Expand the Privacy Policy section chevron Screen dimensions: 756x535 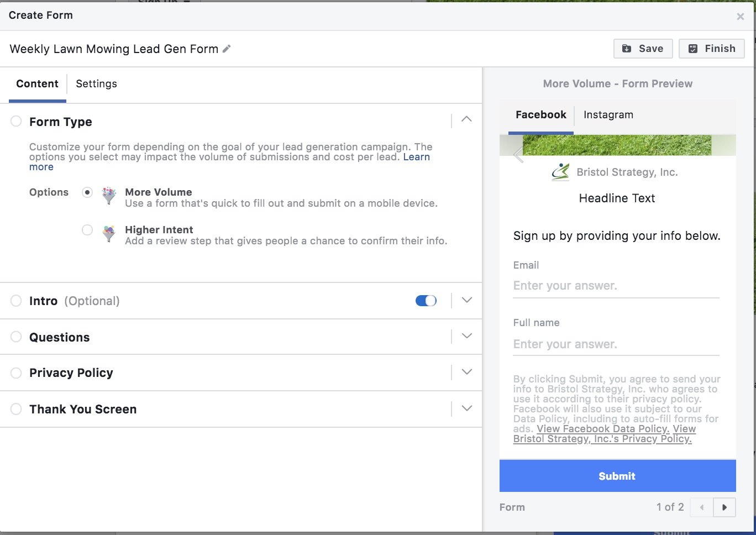[x=466, y=372]
